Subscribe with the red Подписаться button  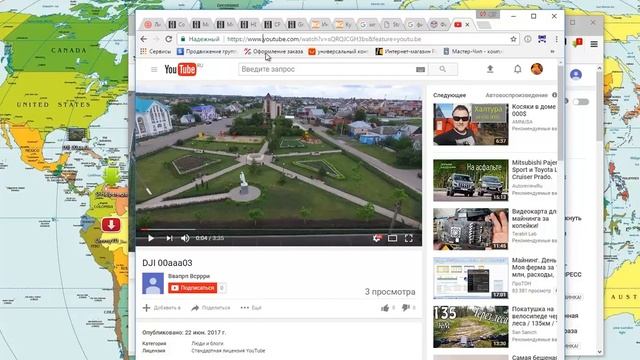[x=192, y=288]
